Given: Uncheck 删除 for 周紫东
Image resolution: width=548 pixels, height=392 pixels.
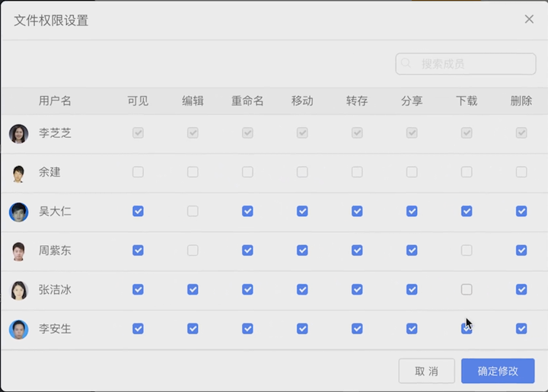Looking at the screenshot, I should tap(521, 250).
